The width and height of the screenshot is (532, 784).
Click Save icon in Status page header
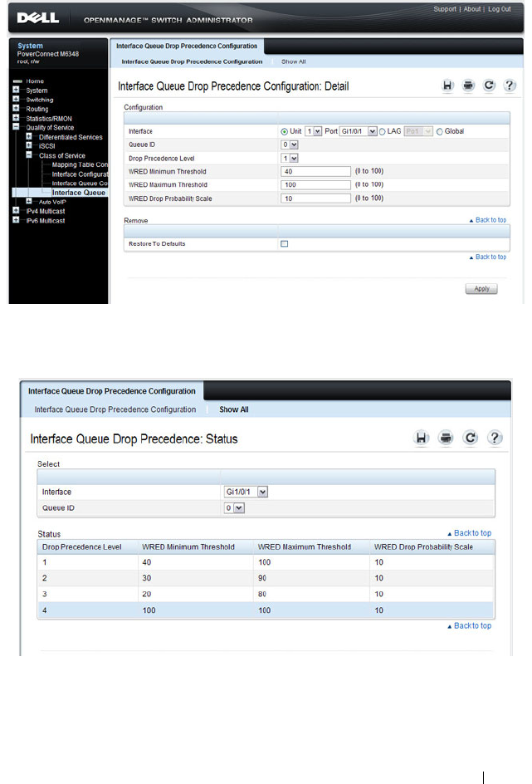(x=421, y=438)
